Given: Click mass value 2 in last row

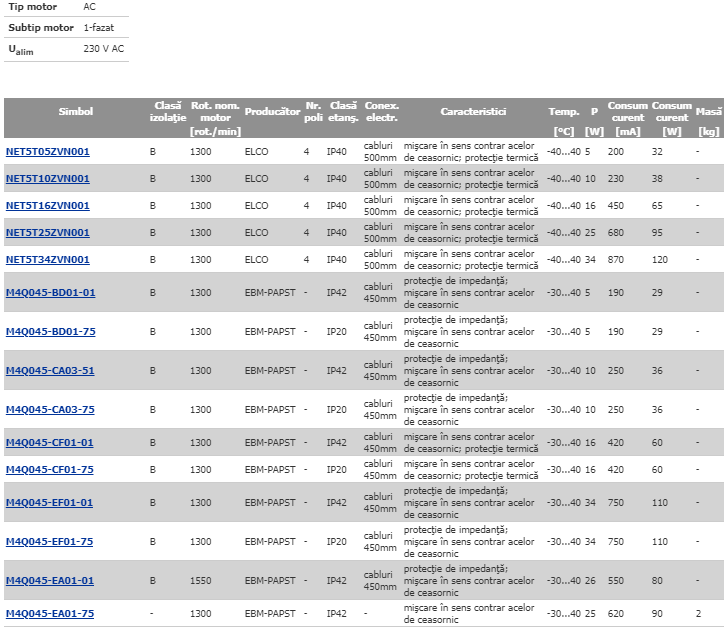Looking at the screenshot, I should [x=698, y=614].
